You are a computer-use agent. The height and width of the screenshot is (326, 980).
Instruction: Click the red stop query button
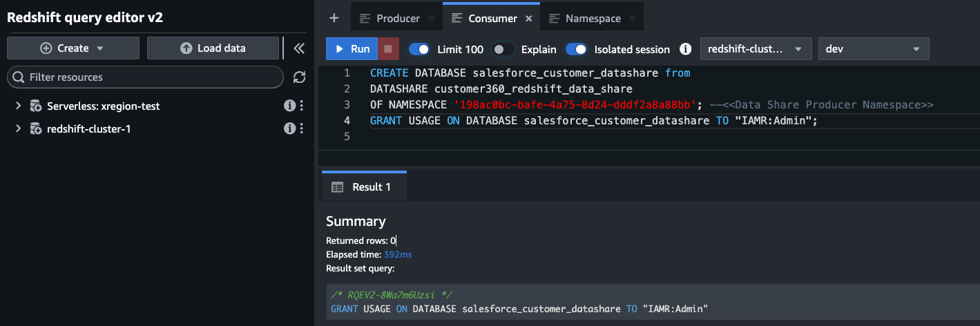pyautogui.click(x=387, y=49)
